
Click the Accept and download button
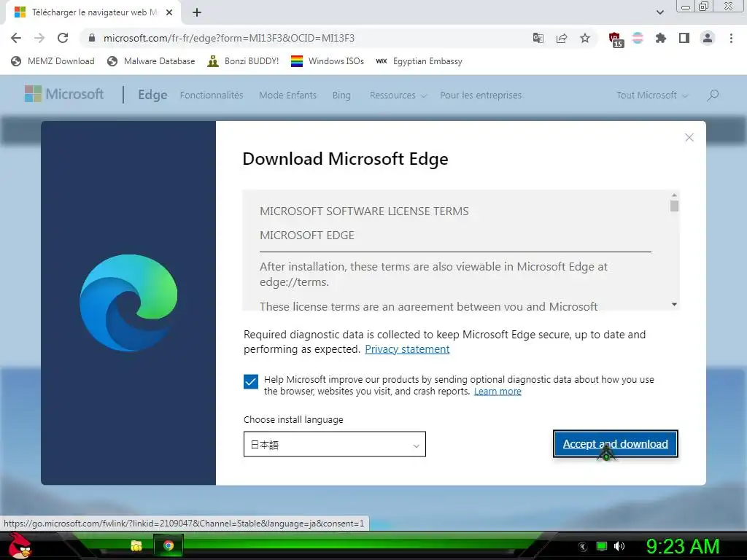(616, 444)
